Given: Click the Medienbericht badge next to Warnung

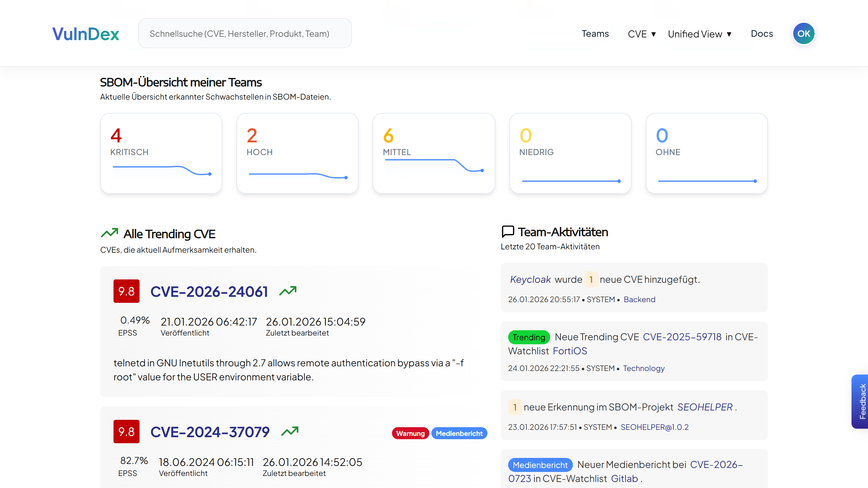Looking at the screenshot, I should click(459, 433).
